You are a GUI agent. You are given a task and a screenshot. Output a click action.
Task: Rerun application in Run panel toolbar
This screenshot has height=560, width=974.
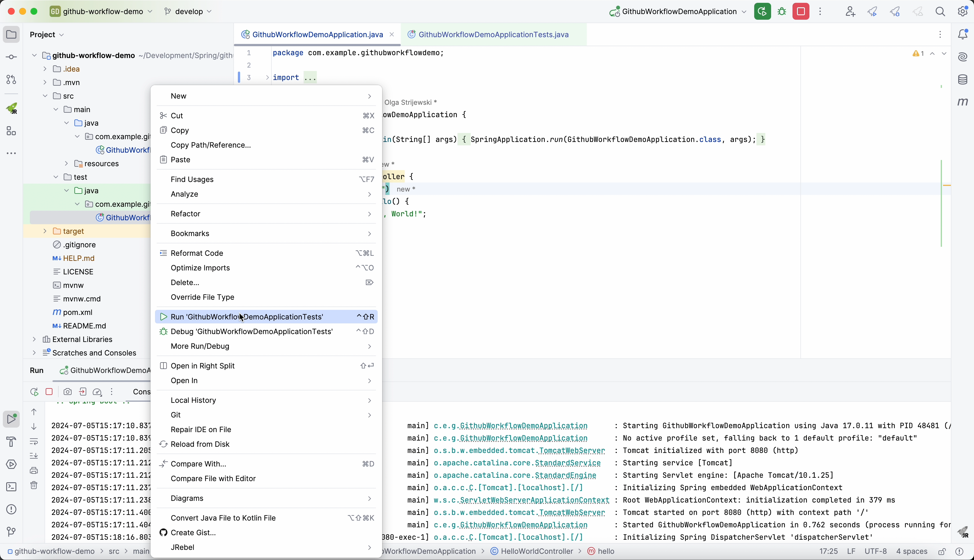pyautogui.click(x=34, y=392)
